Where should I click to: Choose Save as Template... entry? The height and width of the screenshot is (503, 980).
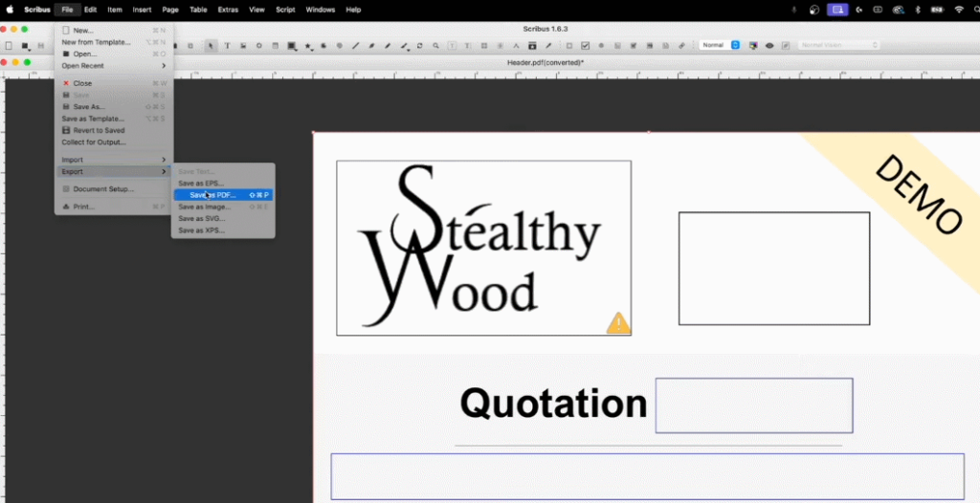113,119
